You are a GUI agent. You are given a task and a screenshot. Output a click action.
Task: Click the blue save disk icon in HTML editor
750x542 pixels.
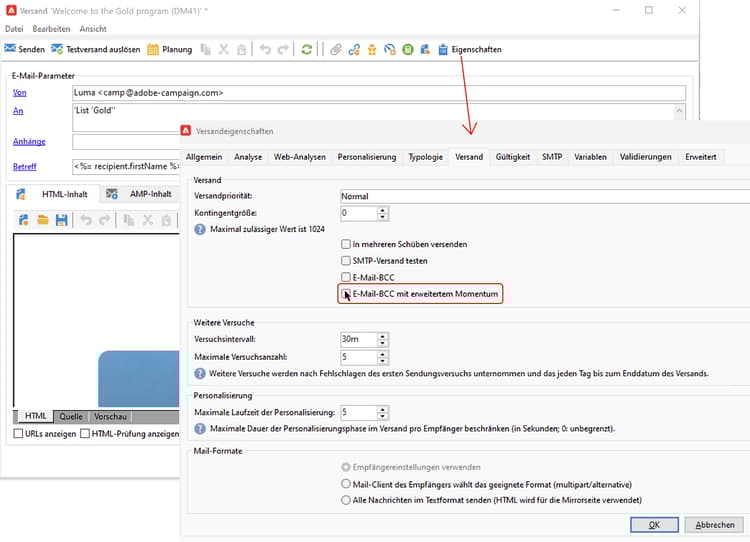coord(62,220)
